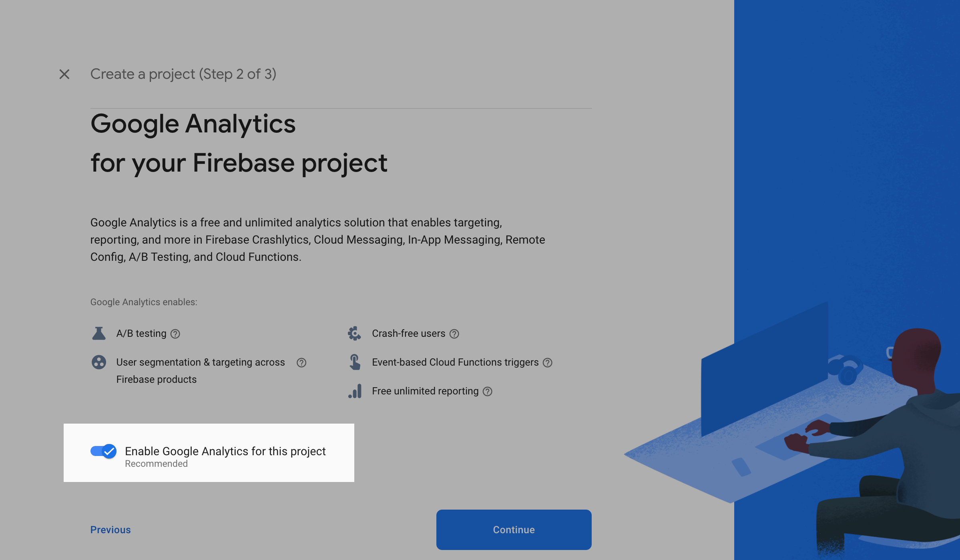Click the A/B testing label
The height and width of the screenshot is (560, 960).
tap(141, 333)
